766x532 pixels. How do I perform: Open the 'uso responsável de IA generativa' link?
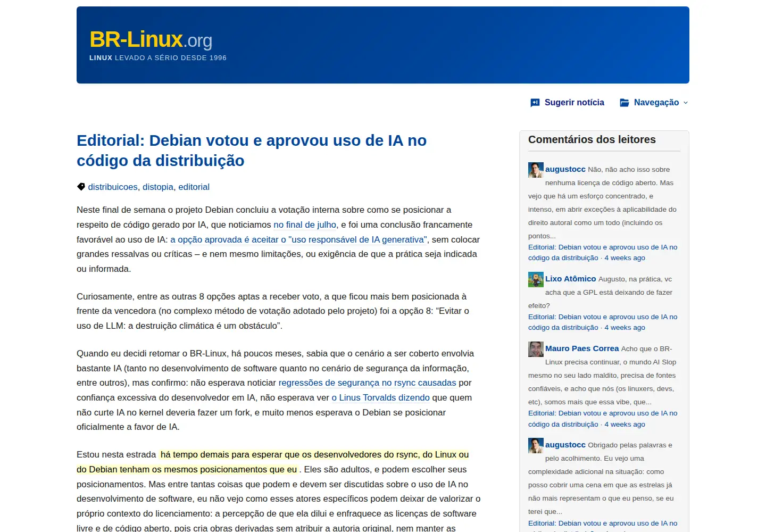(x=298, y=239)
